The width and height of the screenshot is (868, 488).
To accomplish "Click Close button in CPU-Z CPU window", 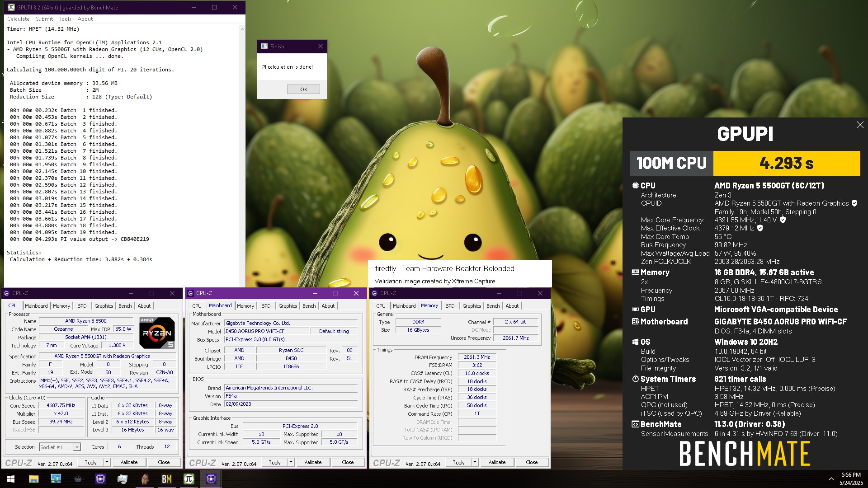I will point(164,462).
